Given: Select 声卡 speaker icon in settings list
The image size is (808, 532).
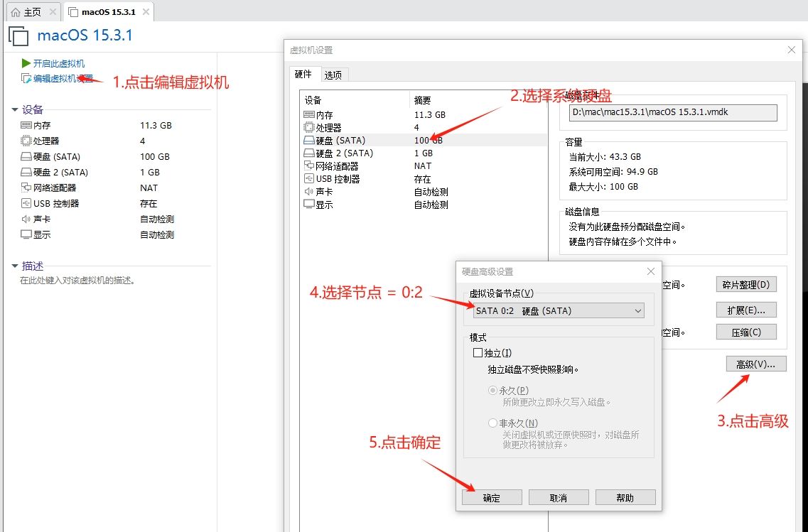Looking at the screenshot, I should coord(308,192).
